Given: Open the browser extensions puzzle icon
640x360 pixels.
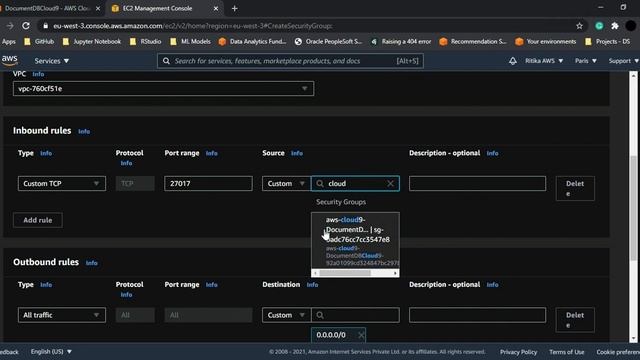Looking at the screenshot, I should click(x=615, y=26).
